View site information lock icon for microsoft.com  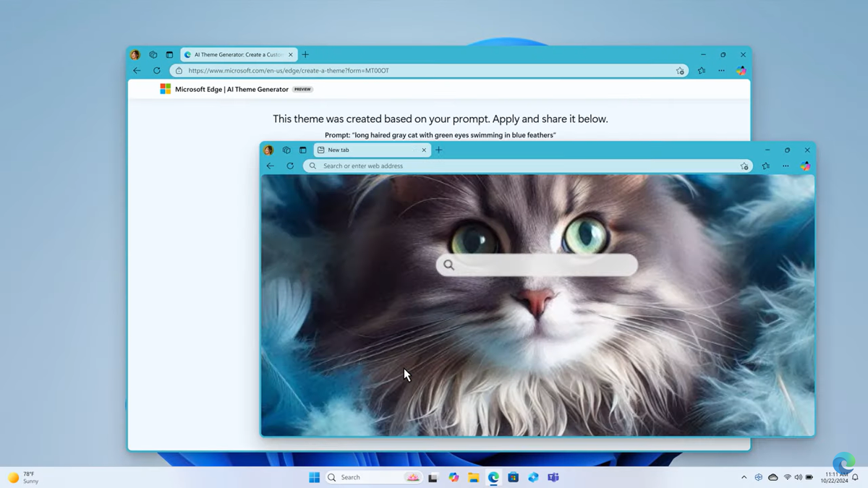coord(179,71)
